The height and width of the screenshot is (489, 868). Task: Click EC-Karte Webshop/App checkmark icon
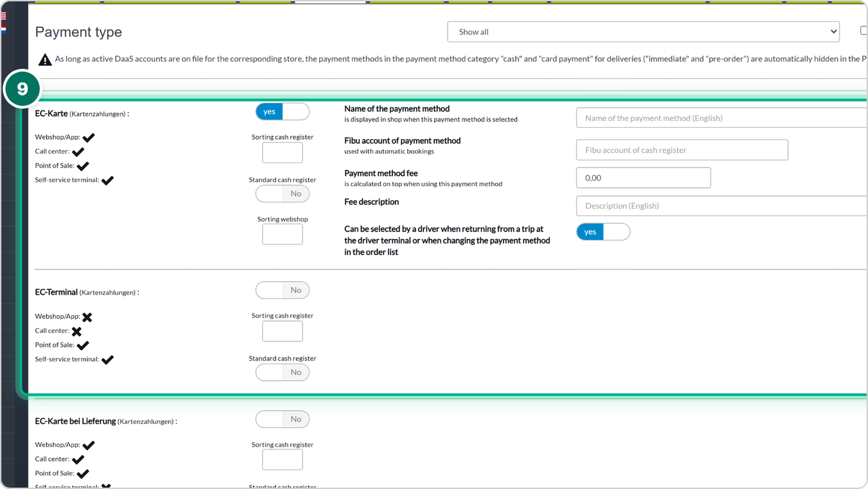click(89, 137)
